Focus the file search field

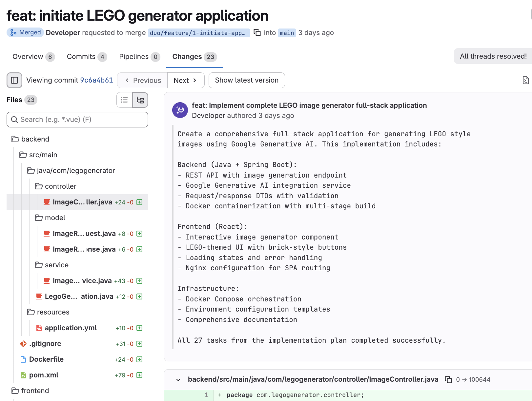pyautogui.click(x=77, y=120)
